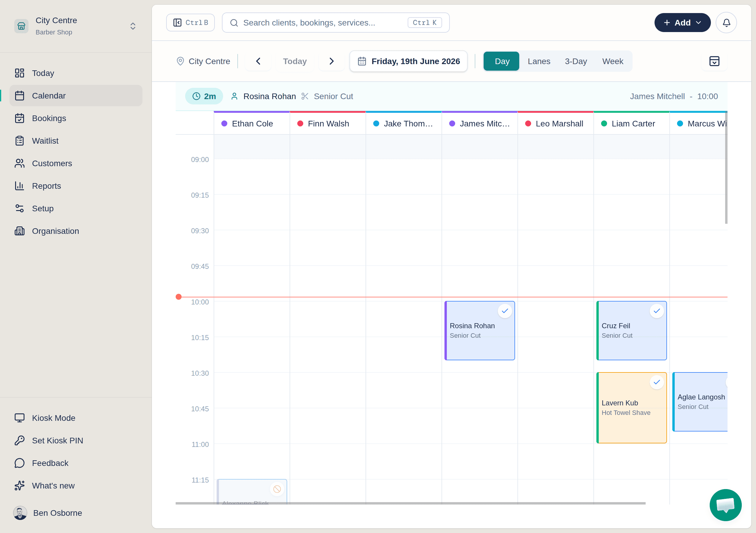
Task: Click Liam Carter's green colour dot
Action: tap(604, 123)
